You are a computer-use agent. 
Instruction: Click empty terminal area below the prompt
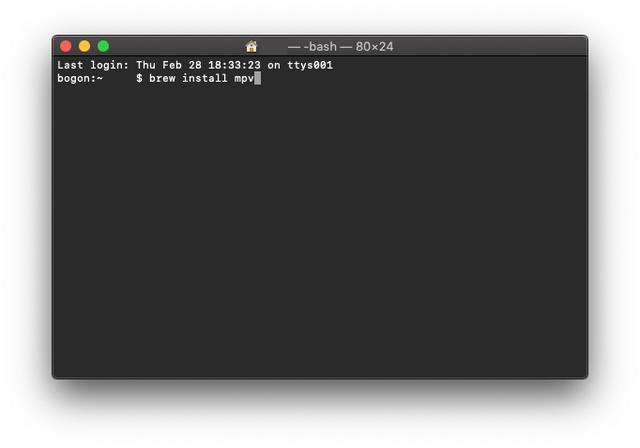point(320,228)
